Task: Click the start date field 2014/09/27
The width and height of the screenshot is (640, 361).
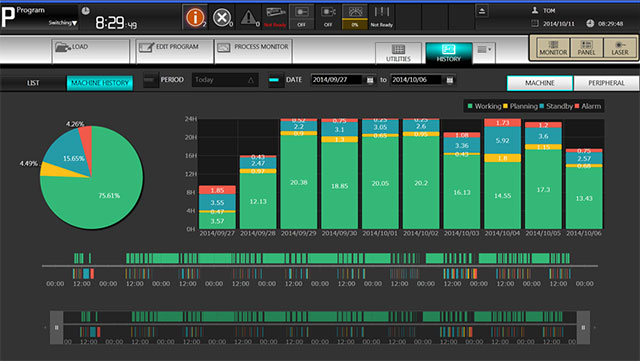Action: pos(337,80)
